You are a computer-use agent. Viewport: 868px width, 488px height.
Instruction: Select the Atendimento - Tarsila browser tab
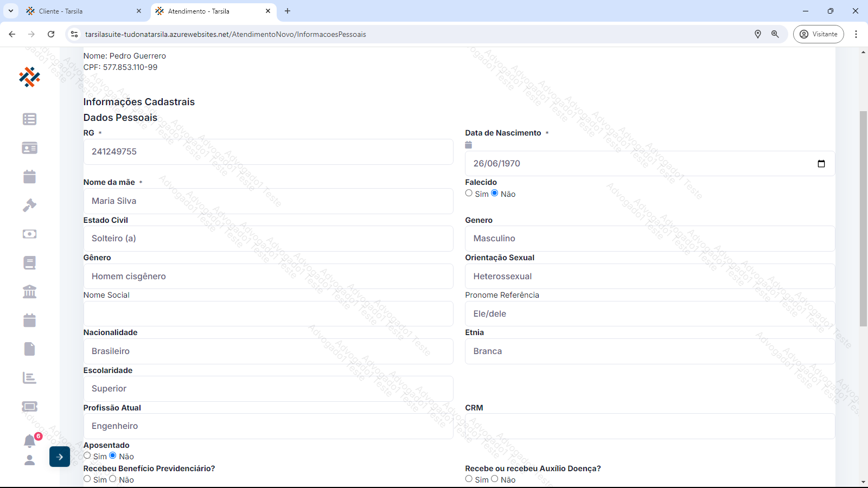212,11
